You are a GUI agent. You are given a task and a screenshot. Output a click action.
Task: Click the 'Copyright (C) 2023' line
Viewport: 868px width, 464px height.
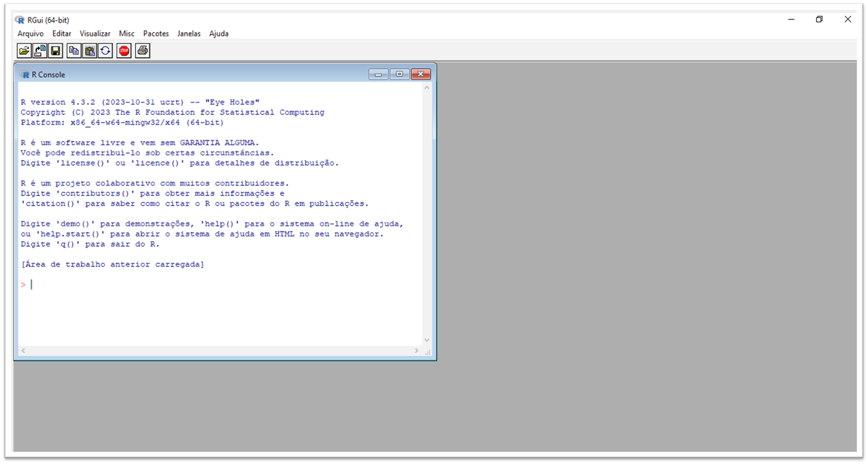coord(172,112)
